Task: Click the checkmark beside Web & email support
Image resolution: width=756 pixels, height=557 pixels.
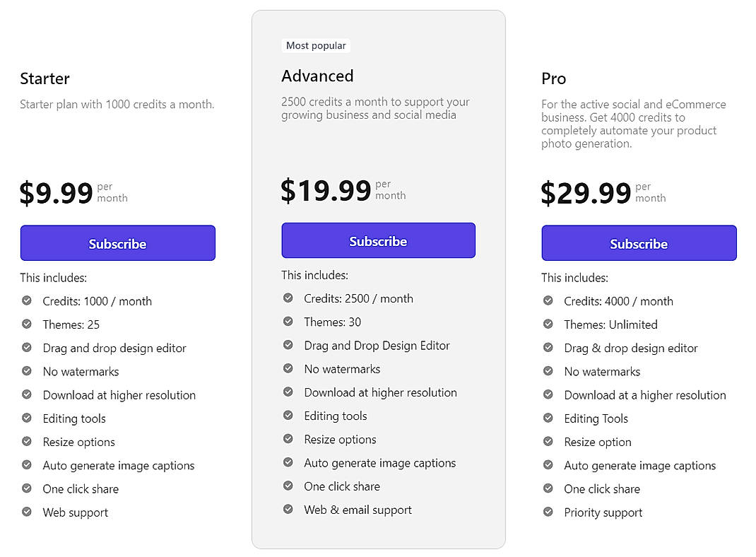Action: 288,510
